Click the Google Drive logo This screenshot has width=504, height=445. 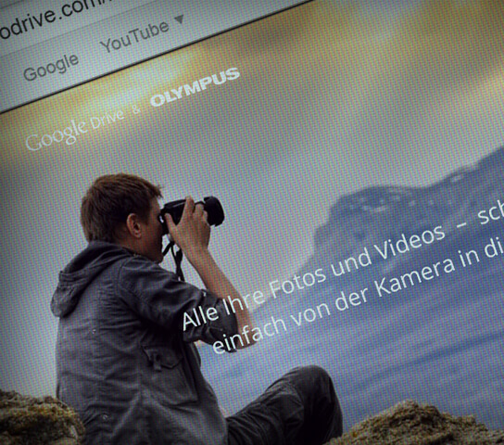(x=74, y=130)
